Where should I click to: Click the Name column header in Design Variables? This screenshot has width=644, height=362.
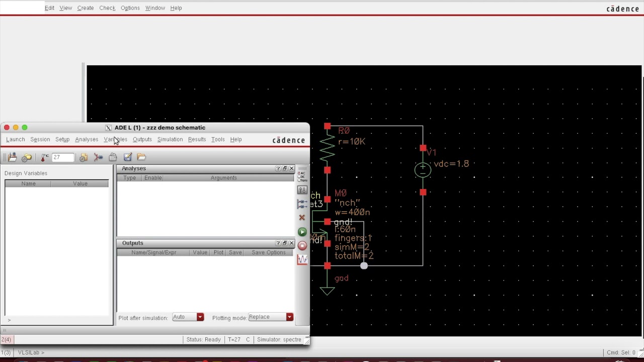[28, 184]
